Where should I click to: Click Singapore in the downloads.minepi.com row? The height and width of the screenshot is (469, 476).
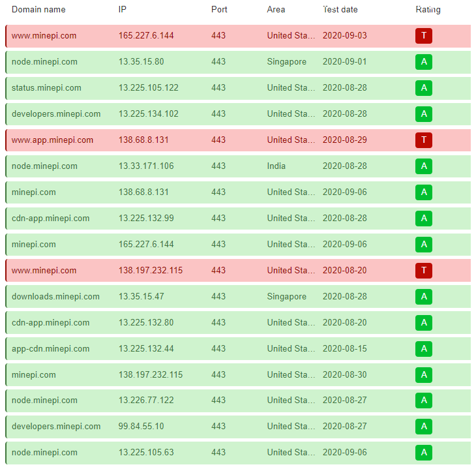[287, 297]
